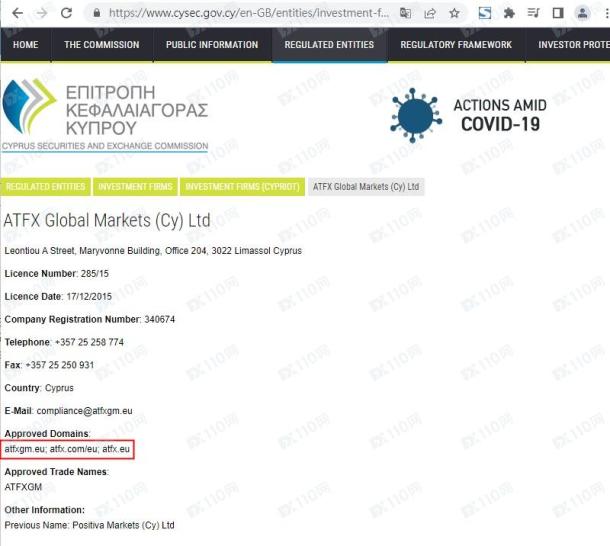Click the Country Cyprus value
Screen dimensions: 610x546
(59, 388)
